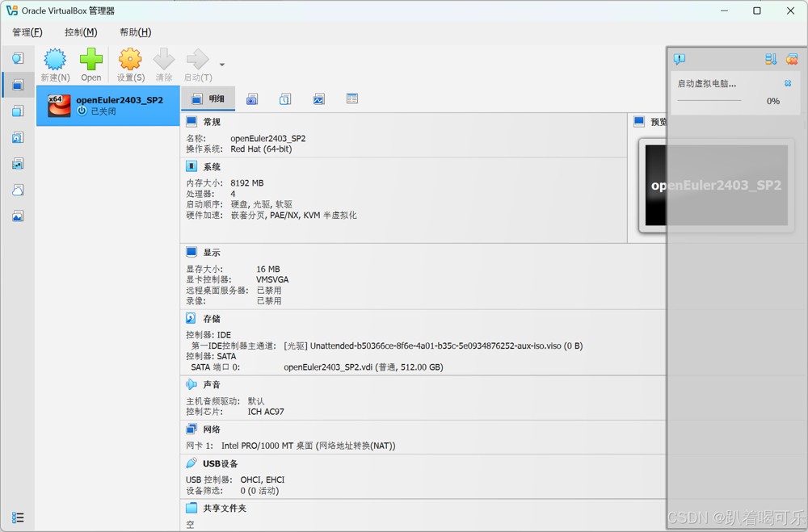
Task: Click the video memory value 16 MB
Action: tap(268, 270)
